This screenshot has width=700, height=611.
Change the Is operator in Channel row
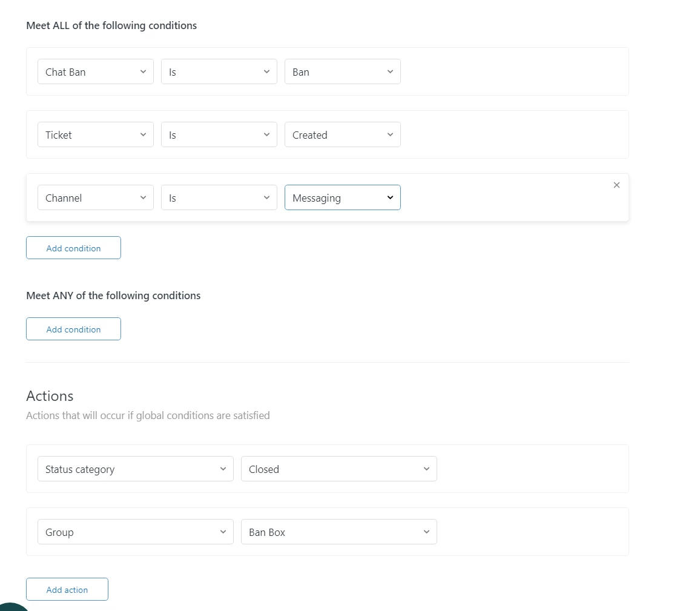pyautogui.click(x=219, y=197)
